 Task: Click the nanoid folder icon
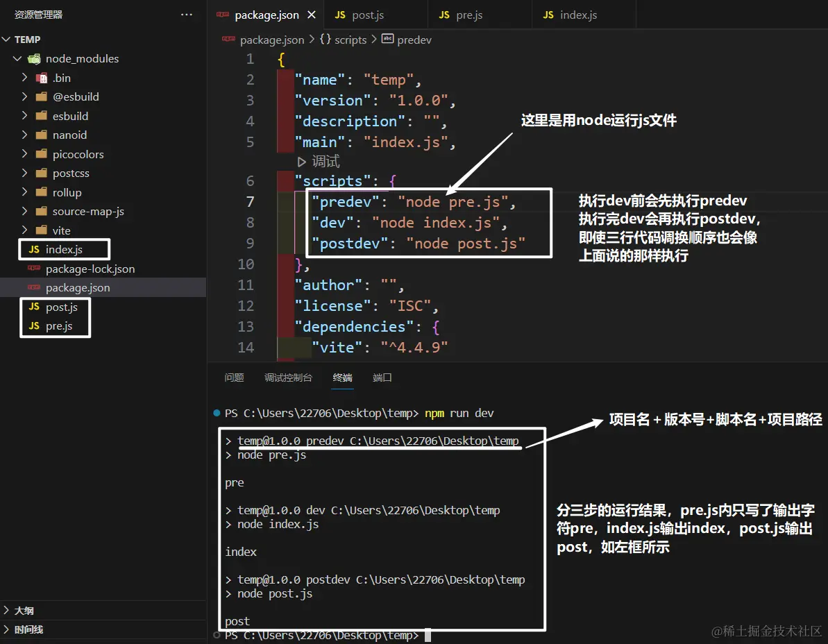point(41,135)
